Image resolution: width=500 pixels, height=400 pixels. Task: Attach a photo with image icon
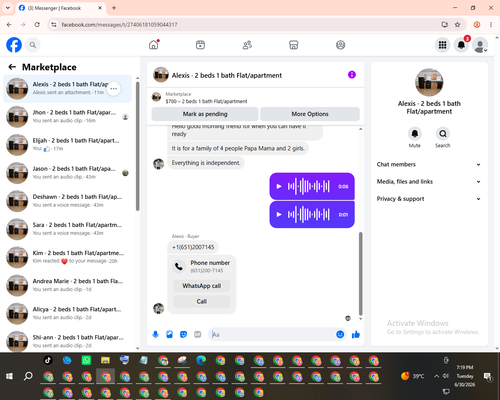pyautogui.click(x=169, y=334)
